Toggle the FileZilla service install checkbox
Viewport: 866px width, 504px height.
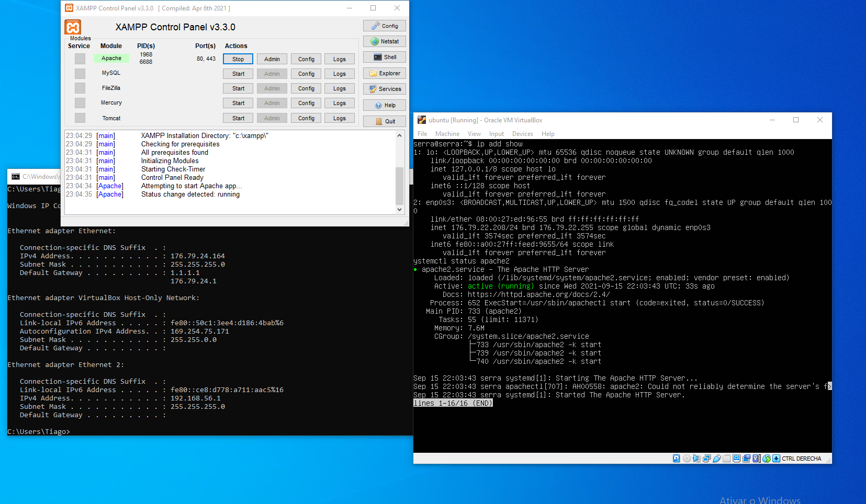pos(80,88)
